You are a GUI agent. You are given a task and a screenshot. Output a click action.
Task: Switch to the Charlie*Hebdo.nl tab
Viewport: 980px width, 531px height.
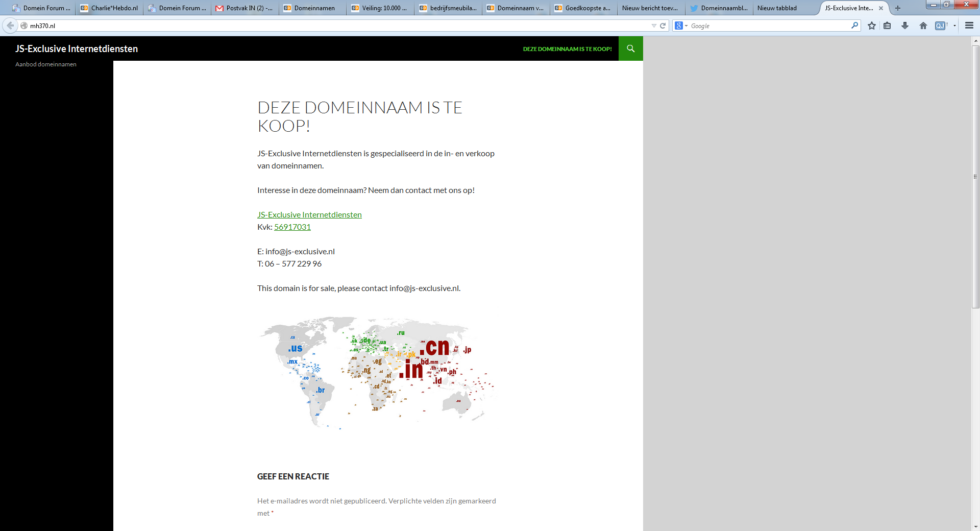tap(109, 8)
